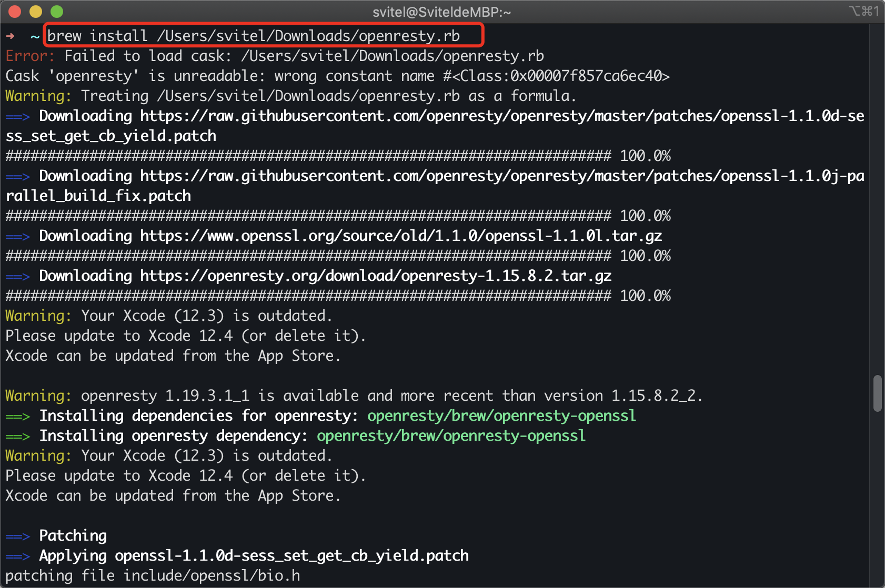The height and width of the screenshot is (588, 885).
Task: Click the ⌥⌘1 shortcut indicator in the title bar
Action: coord(863,11)
